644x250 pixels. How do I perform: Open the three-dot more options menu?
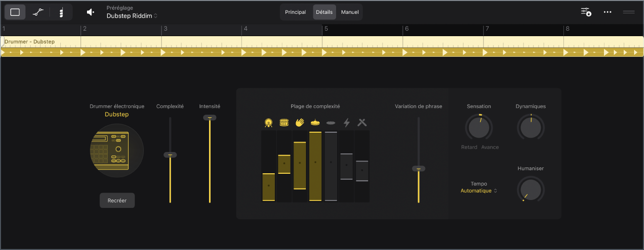607,12
